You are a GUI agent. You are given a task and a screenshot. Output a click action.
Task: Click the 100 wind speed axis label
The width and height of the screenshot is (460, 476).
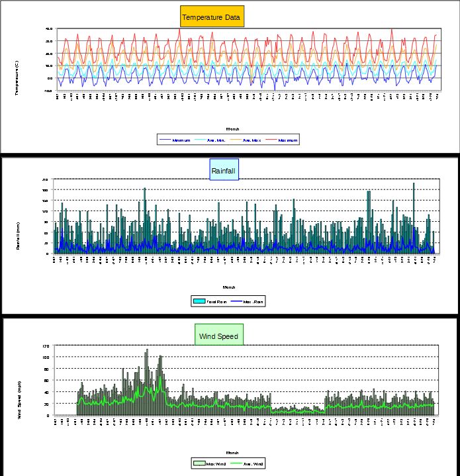[46, 357]
